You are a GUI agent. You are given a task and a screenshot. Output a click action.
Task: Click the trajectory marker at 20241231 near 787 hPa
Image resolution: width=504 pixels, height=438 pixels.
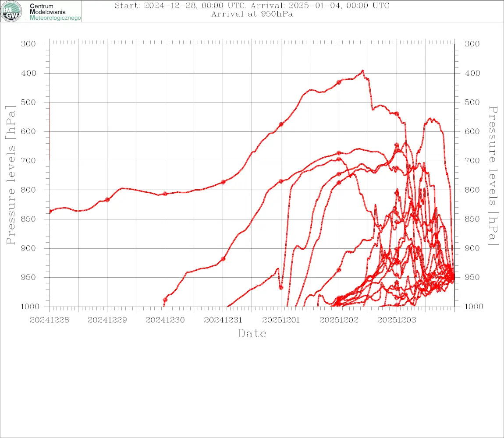pyautogui.click(x=223, y=182)
